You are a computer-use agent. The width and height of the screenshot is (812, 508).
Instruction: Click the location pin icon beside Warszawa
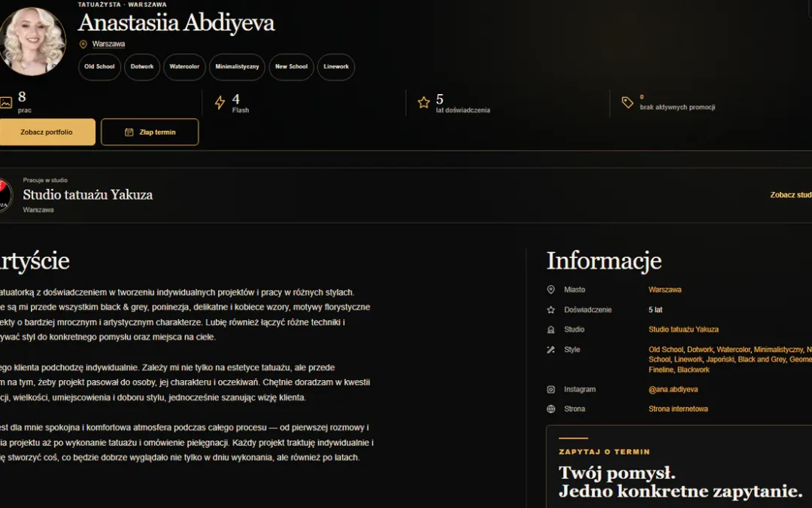[83, 44]
